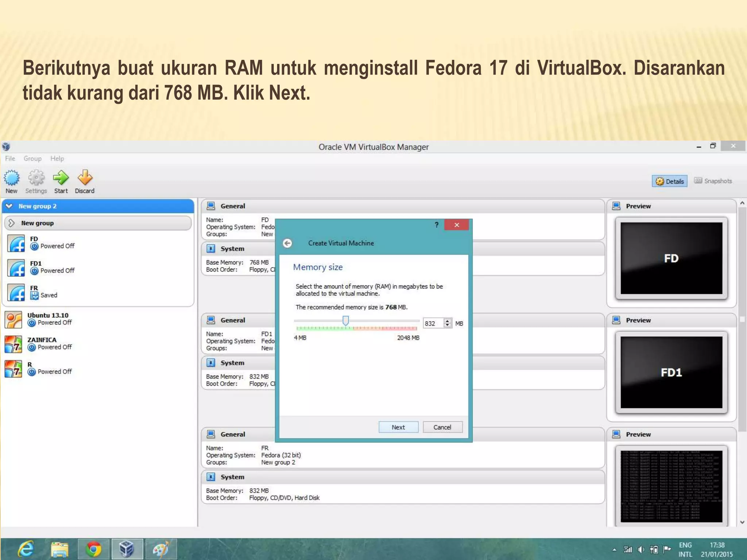The image size is (747, 560).
Task: Select the Ubuntu 13.10 machine icon
Action: point(13,320)
